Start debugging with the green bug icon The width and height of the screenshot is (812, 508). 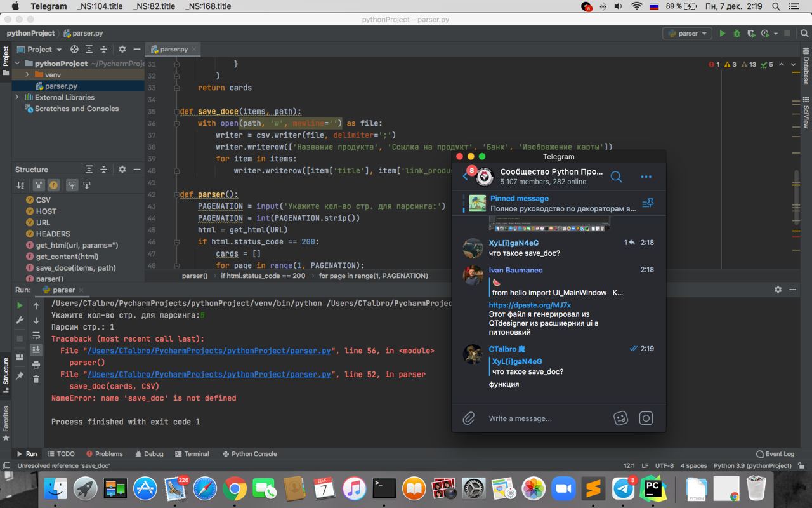pyautogui.click(x=737, y=34)
